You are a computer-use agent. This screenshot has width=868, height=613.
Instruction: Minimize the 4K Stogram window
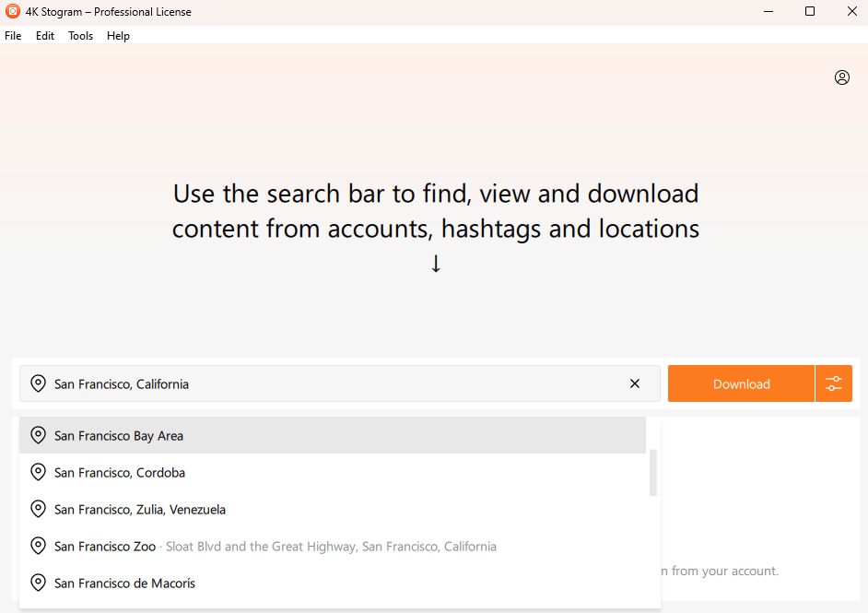[x=768, y=11]
